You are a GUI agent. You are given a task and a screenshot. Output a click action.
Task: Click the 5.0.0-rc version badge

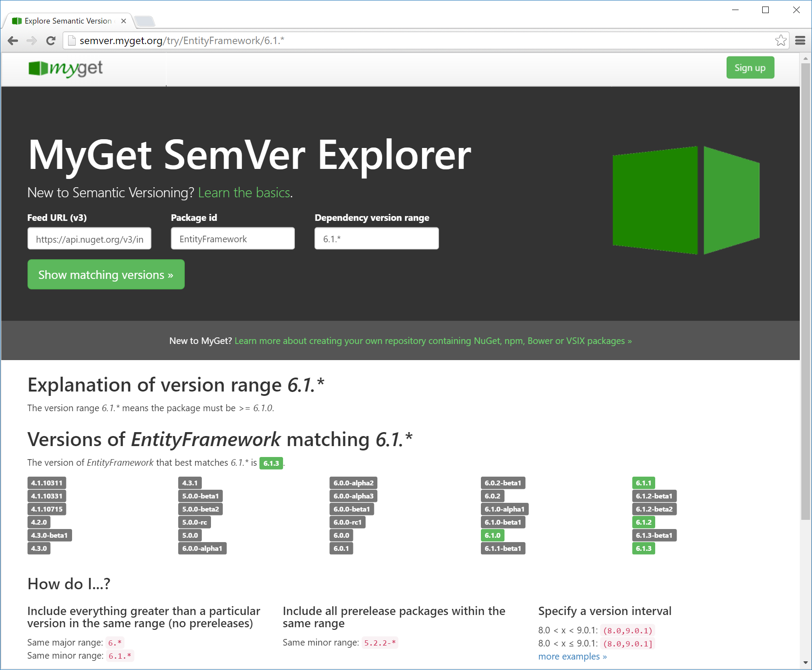click(195, 522)
